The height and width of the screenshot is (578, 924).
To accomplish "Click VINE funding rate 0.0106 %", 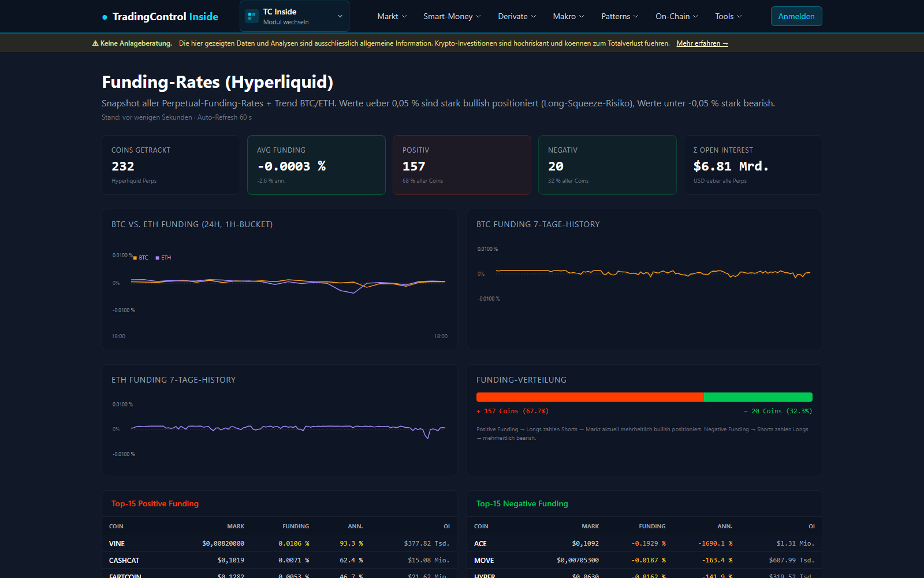I will (294, 544).
